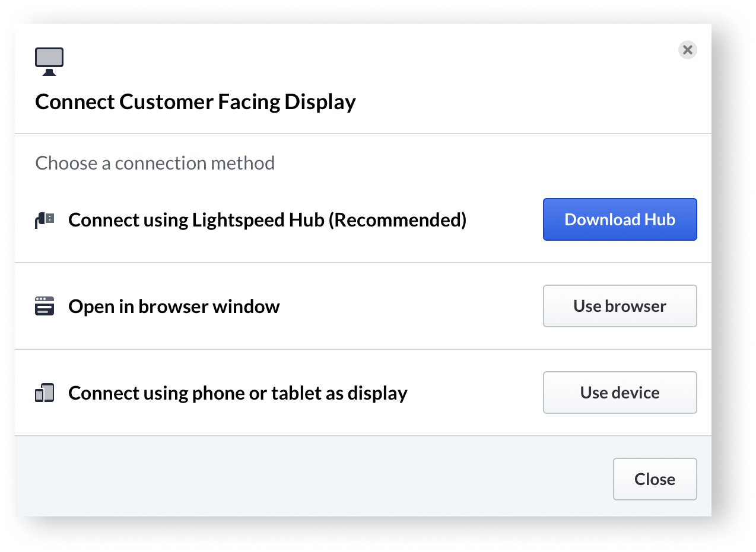
Task: Click the words tablet as display
Action: click(339, 393)
